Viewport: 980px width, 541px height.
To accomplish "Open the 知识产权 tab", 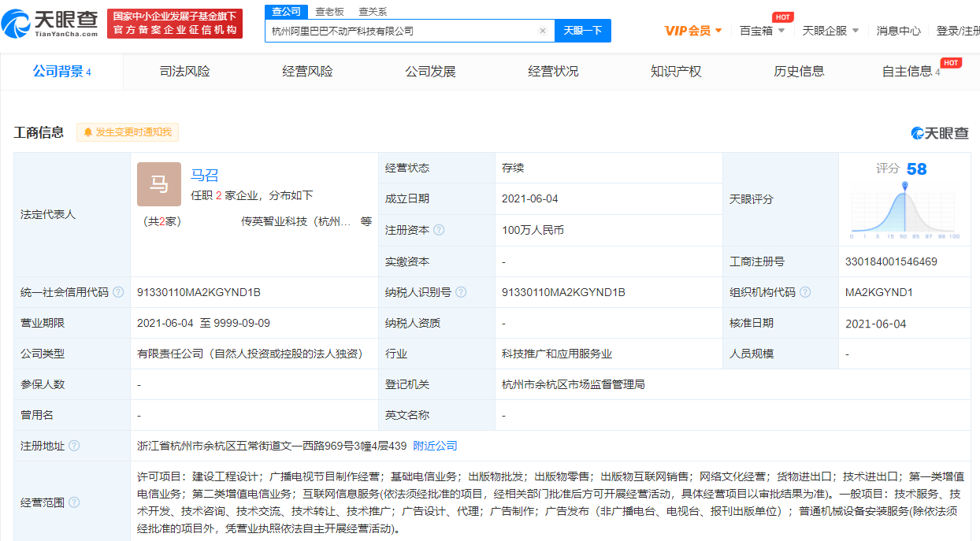I will click(675, 72).
